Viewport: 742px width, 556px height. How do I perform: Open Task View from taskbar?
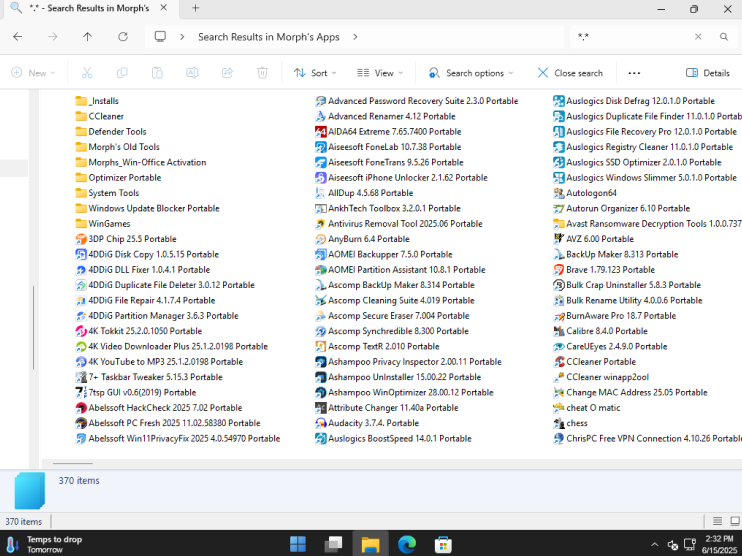coord(333,544)
